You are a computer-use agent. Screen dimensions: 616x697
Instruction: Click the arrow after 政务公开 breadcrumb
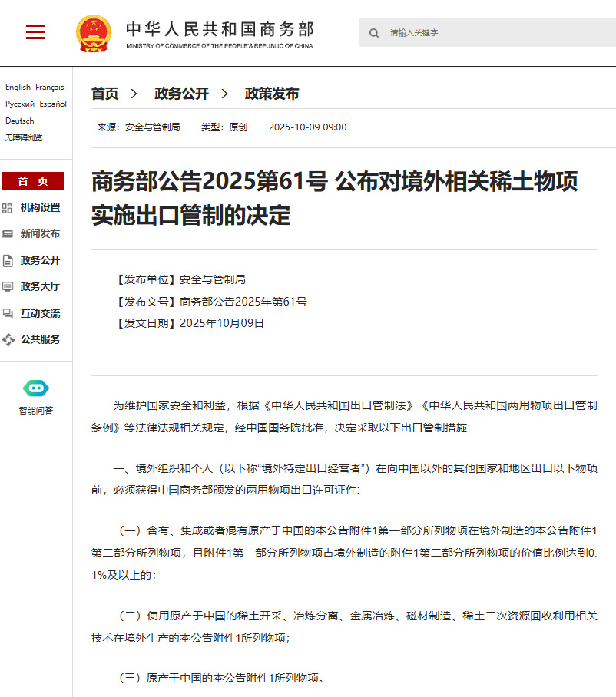pyautogui.click(x=224, y=94)
